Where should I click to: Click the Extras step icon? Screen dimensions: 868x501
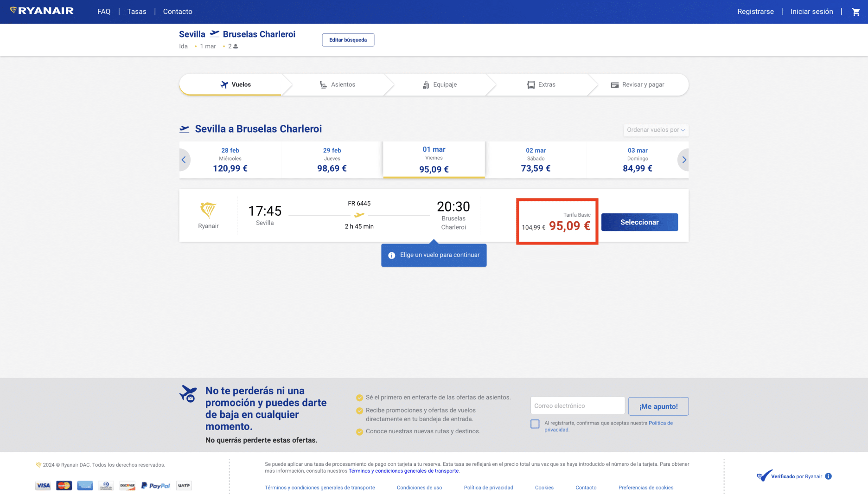pos(531,84)
